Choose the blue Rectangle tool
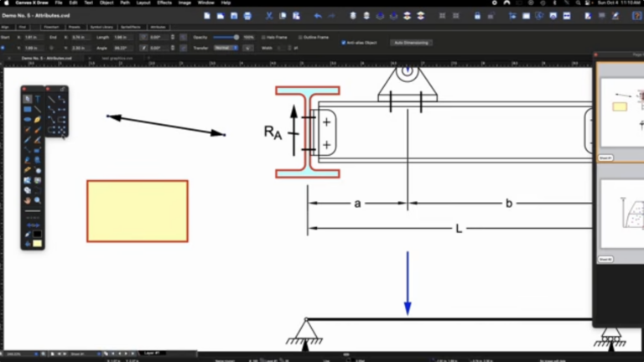The height and width of the screenshot is (362, 644). click(28, 109)
